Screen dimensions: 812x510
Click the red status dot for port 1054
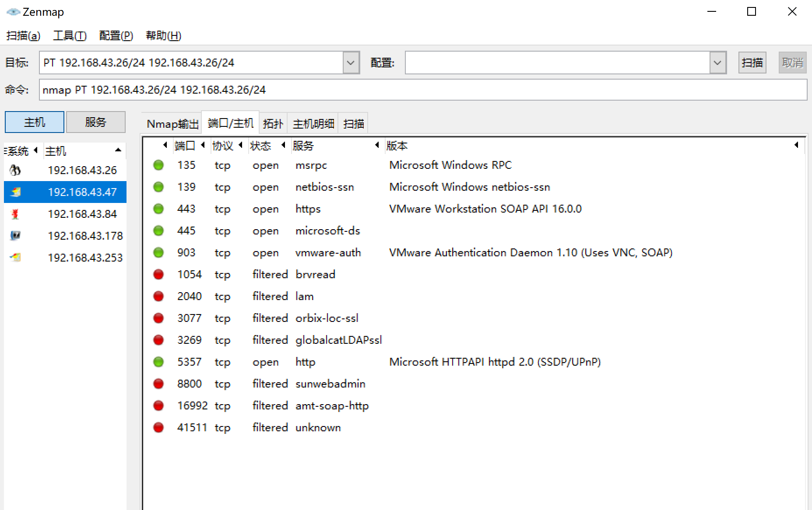pos(158,274)
